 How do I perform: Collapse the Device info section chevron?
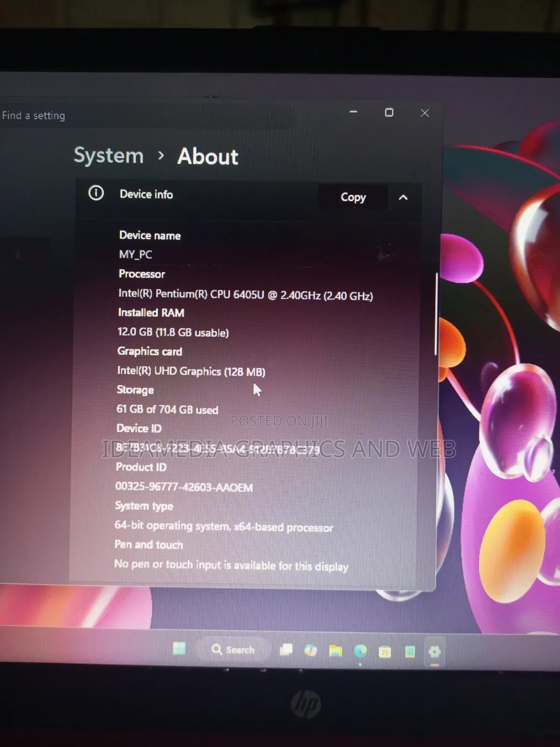pos(403,197)
